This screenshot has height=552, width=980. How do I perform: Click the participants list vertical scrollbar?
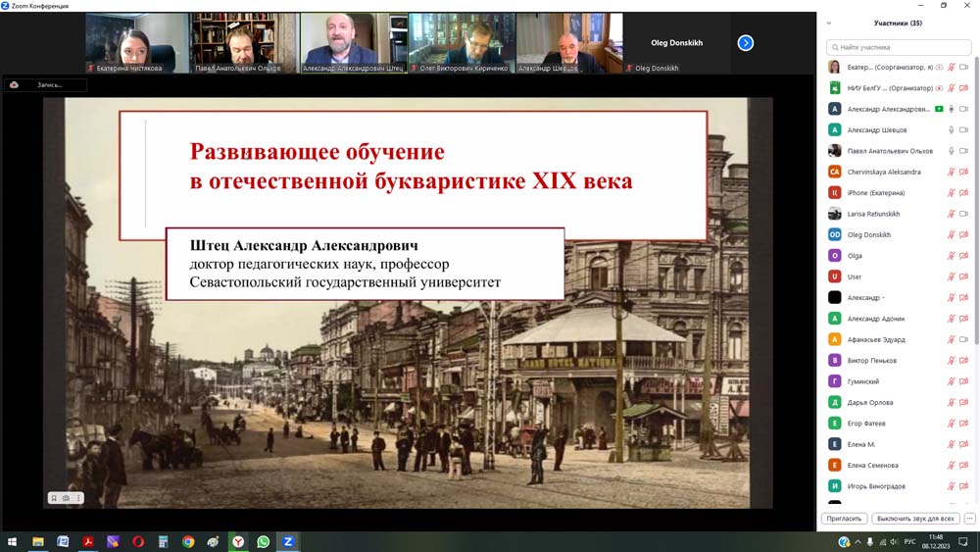[x=975, y=196]
